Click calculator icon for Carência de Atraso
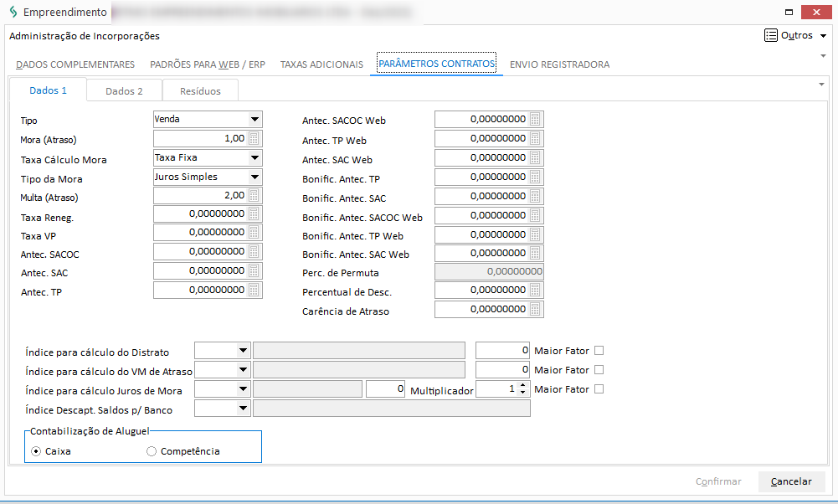838x504 pixels. (x=536, y=310)
